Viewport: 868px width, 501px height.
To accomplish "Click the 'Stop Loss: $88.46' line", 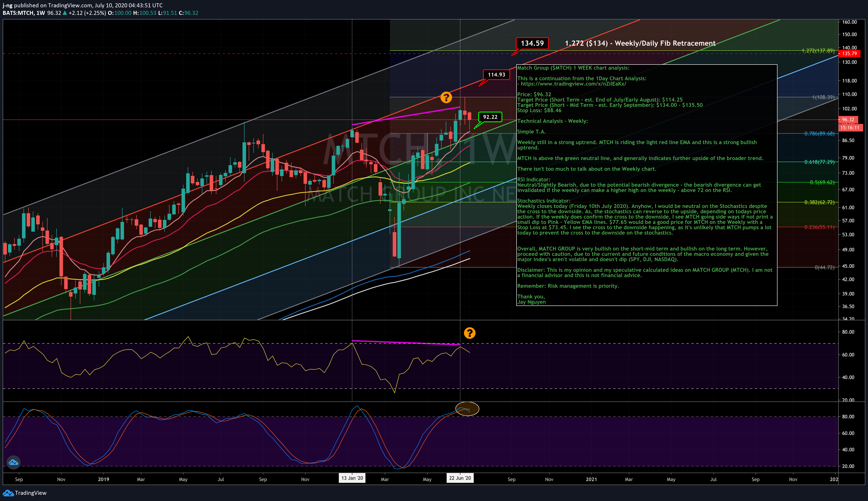I will [x=539, y=110].
